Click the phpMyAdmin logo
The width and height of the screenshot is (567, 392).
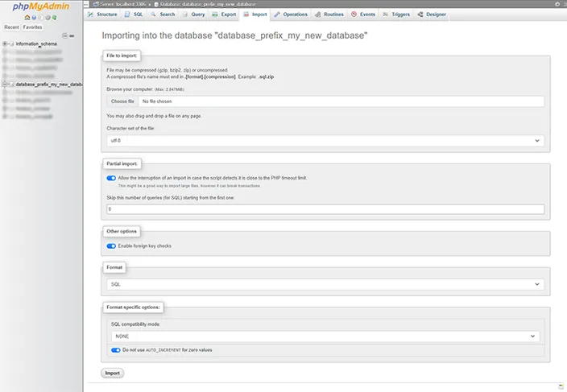41,6
